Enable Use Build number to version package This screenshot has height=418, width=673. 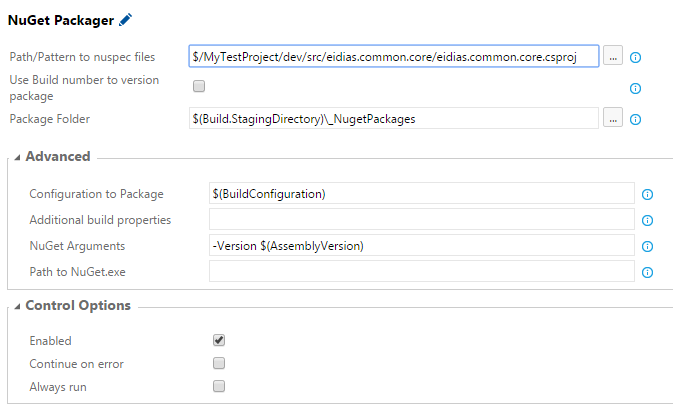pos(199,86)
